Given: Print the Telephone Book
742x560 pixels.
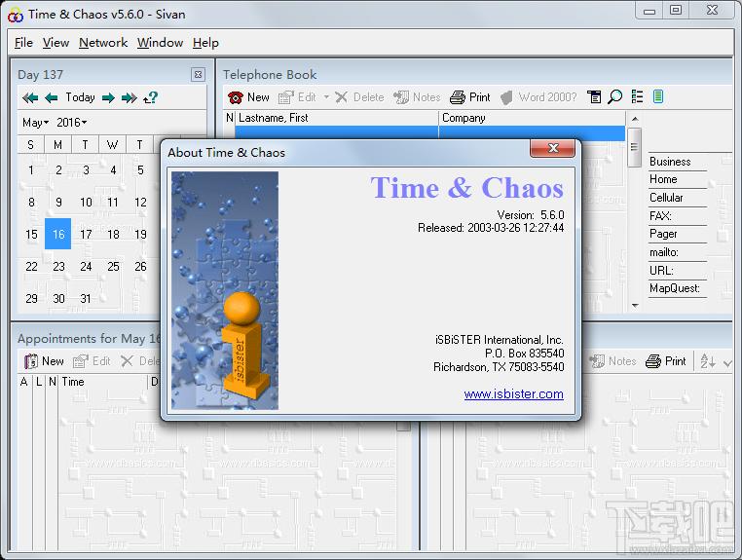Looking at the screenshot, I should (x=470, y=97).
